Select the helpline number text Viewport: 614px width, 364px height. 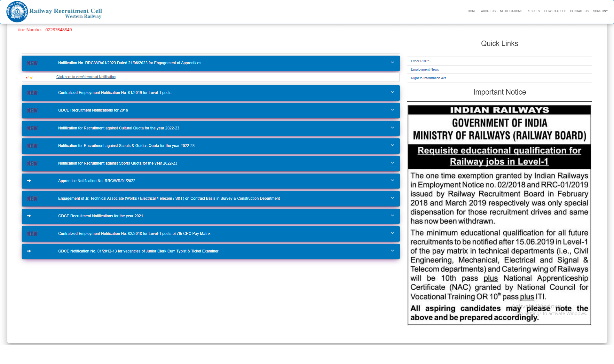pos(45,29)
